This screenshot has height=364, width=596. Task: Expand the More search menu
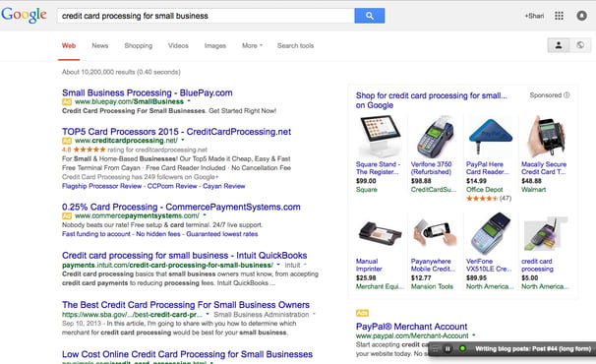pos(252,45)
